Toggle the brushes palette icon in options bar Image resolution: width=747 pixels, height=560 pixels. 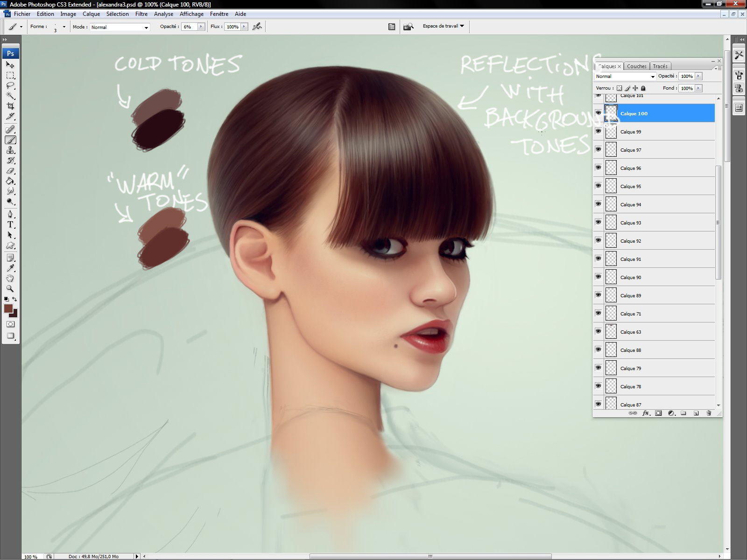(x=392, y=27)
